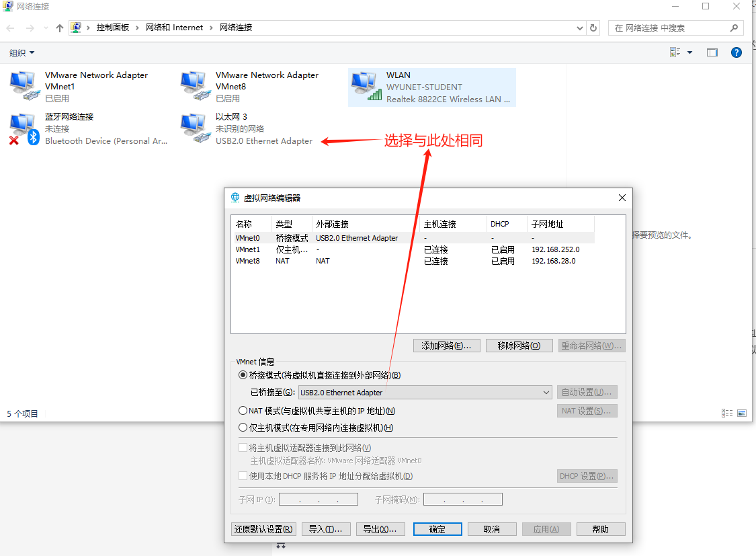The image size is (756, 556).
Task: Sort by 名称 column header
Action: tap(251, 224)
